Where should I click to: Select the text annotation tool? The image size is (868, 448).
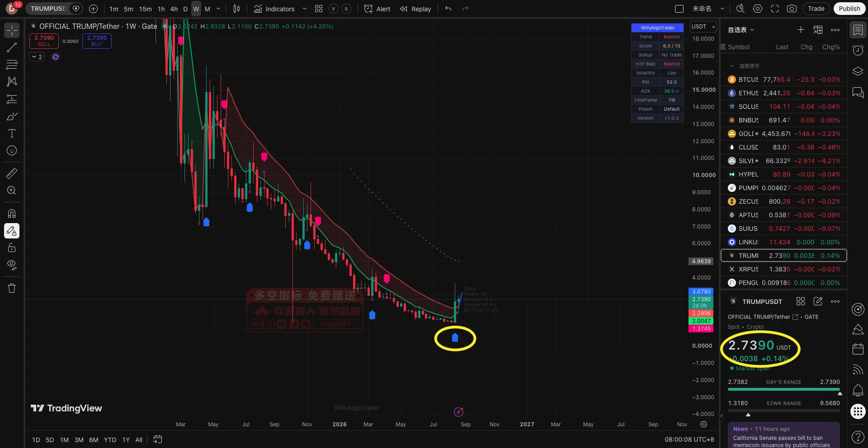tap(12, 133)
